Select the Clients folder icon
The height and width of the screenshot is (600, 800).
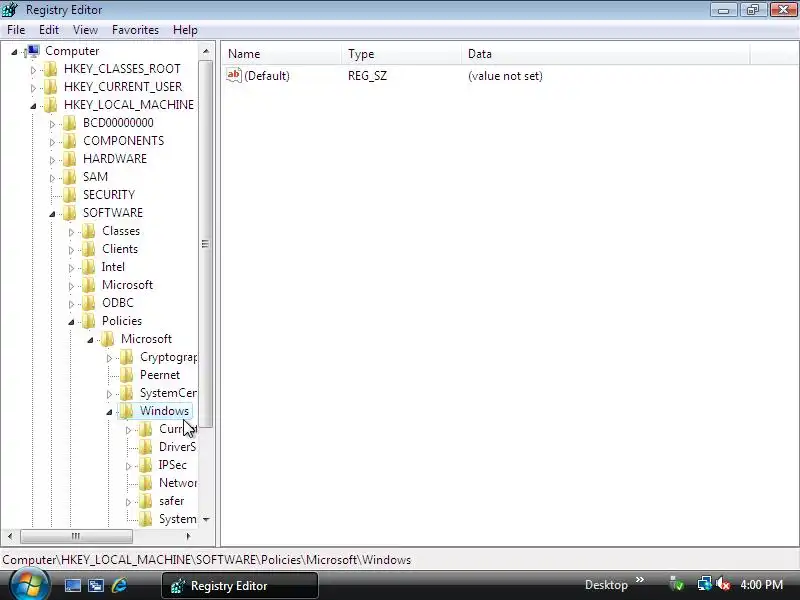89,248
